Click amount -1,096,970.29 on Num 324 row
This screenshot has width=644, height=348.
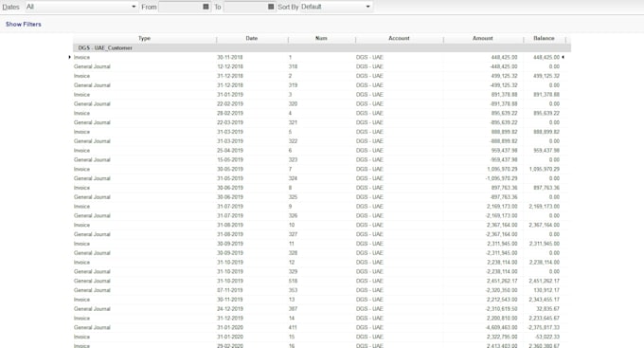[502, 178]
